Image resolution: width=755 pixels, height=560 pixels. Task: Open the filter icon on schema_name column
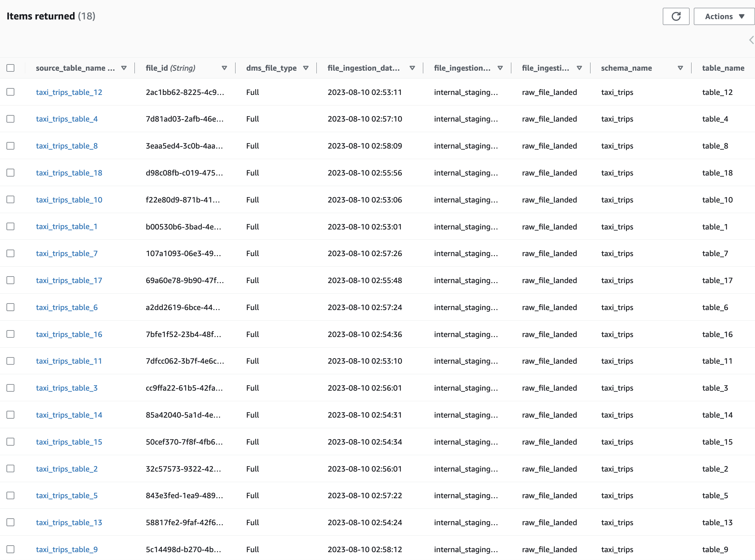(681, 68)
